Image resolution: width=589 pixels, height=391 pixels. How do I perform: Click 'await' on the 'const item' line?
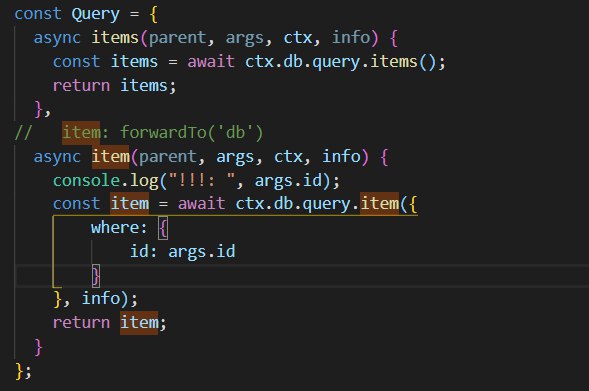coord(201,203)
